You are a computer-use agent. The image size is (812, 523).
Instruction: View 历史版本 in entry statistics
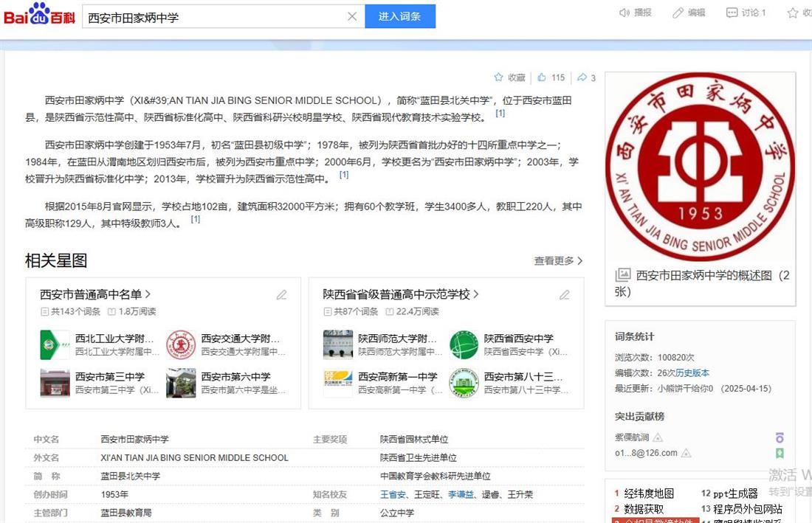click(x=692, y=373)
